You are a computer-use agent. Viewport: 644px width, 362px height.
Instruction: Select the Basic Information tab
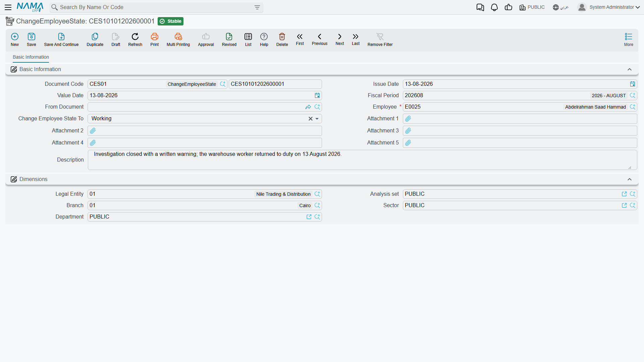tap(31, 57)
